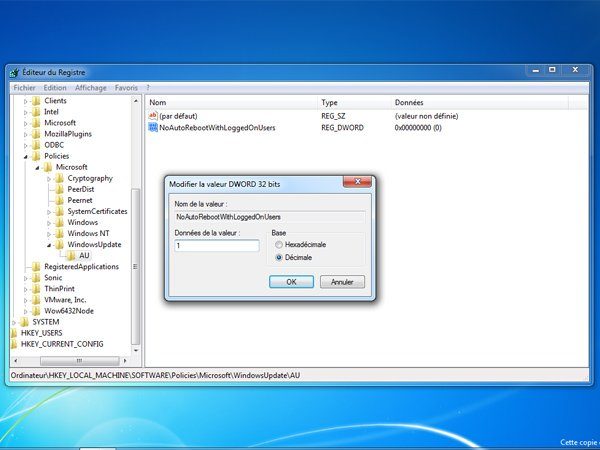Click the tree vertical scrollbar thumb
Image resolution: width=600 pixels, height=450 pixels.
pyautogui.click(x=135, y=266)
